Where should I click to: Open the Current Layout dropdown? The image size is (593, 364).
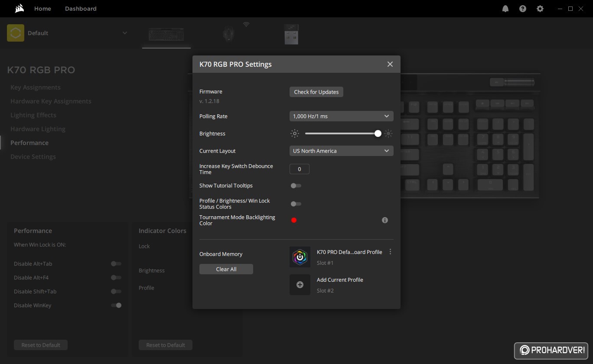[x=342, y=151]
